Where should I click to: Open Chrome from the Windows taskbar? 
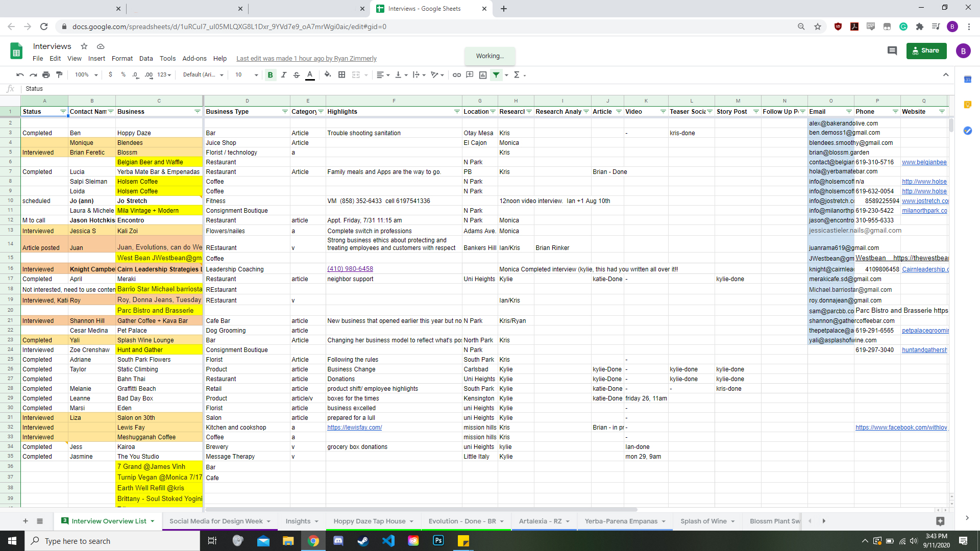coord(313,541)
